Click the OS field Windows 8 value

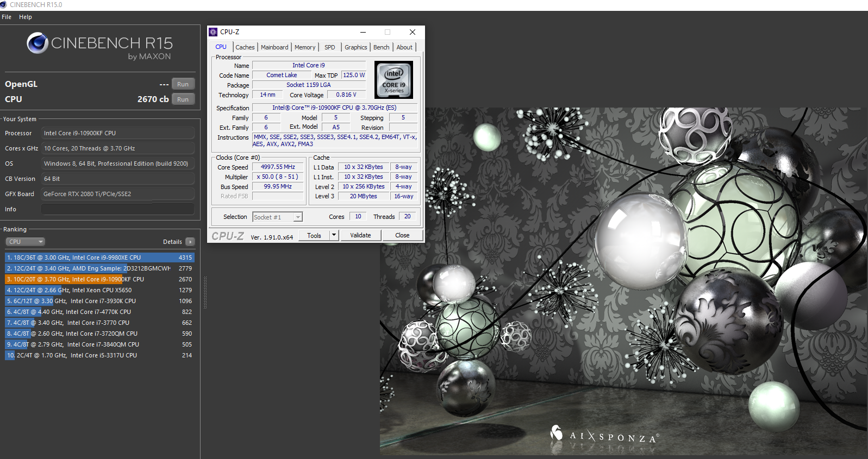tap(118, 164)
